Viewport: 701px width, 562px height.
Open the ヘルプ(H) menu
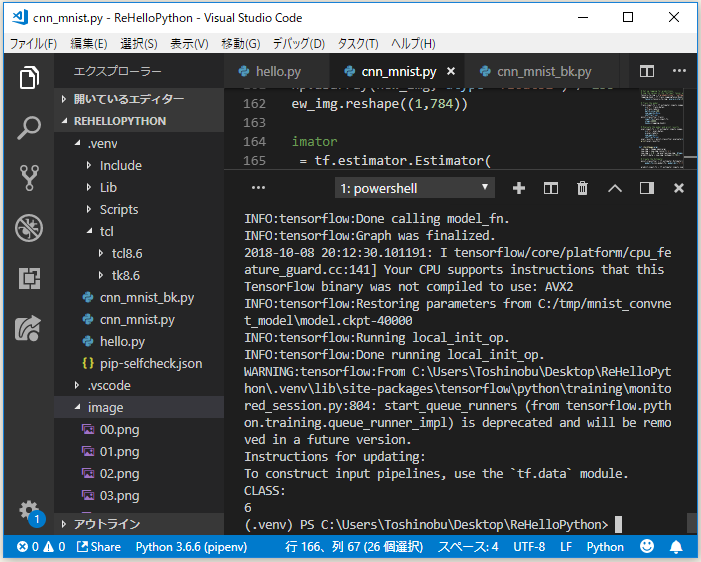tap(413, 43)
